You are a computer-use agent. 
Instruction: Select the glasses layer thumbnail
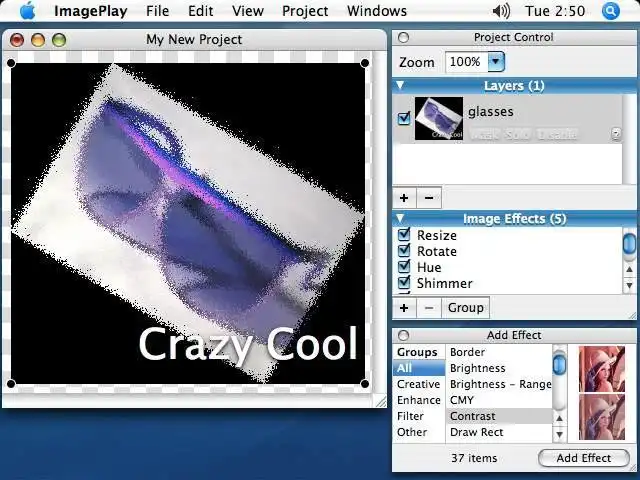[x=439, y=118]
